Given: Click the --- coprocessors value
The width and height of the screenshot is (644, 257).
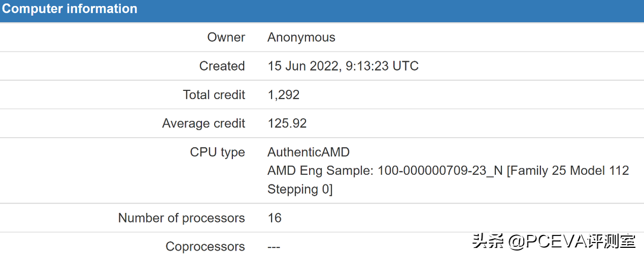Looking at the screenshot, I should pyautogui.click(x=274, y=247).
